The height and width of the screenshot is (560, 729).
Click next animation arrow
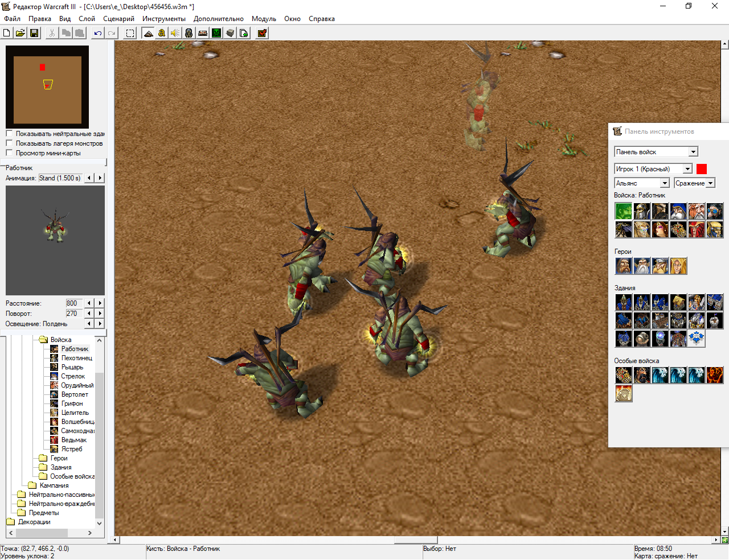[x=100, y=178]
